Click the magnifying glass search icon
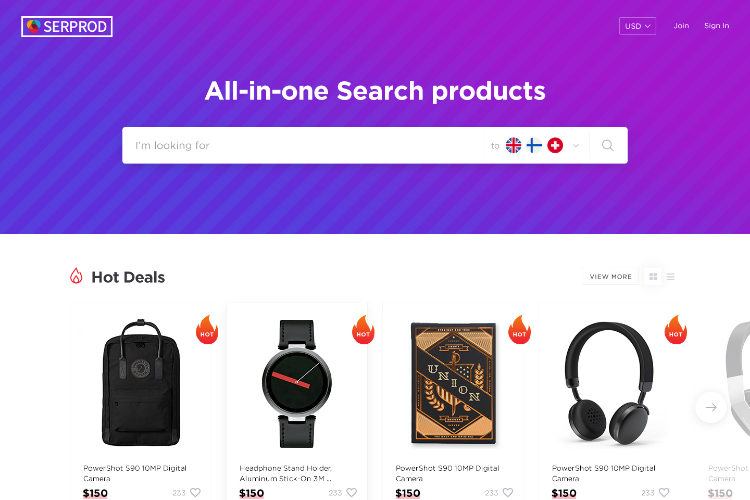 [607, 145]
